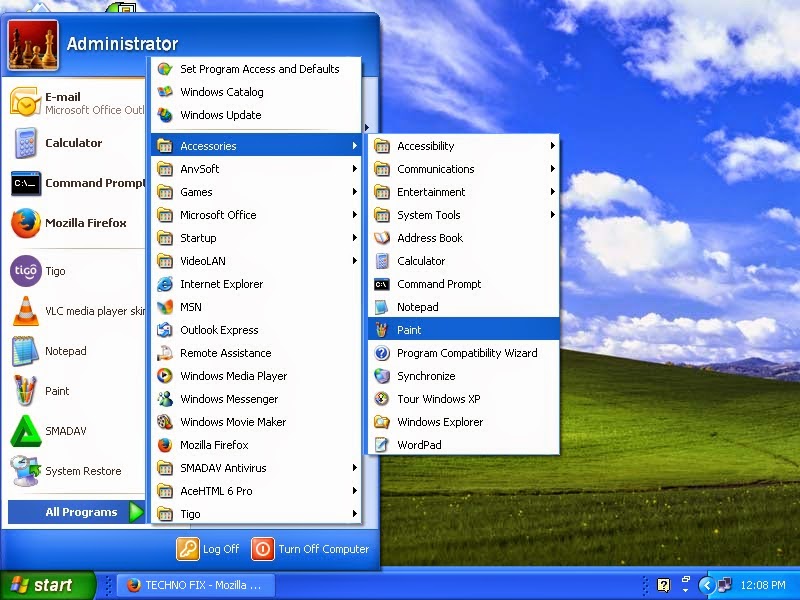800x600 pixels.
Task: Open Windows Movie Maker icon
Action: click(x=165, y=421)
